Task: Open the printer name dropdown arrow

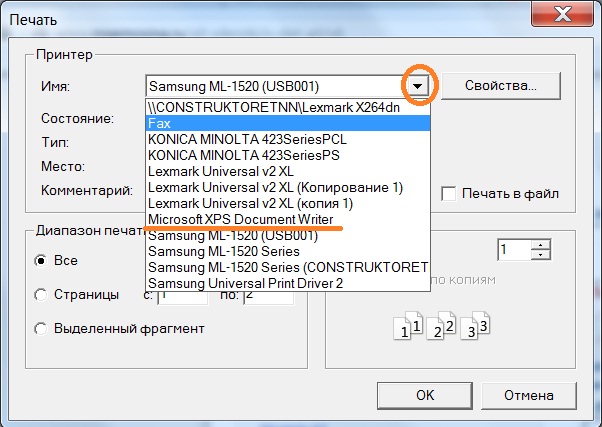Action: coord(418,86)
